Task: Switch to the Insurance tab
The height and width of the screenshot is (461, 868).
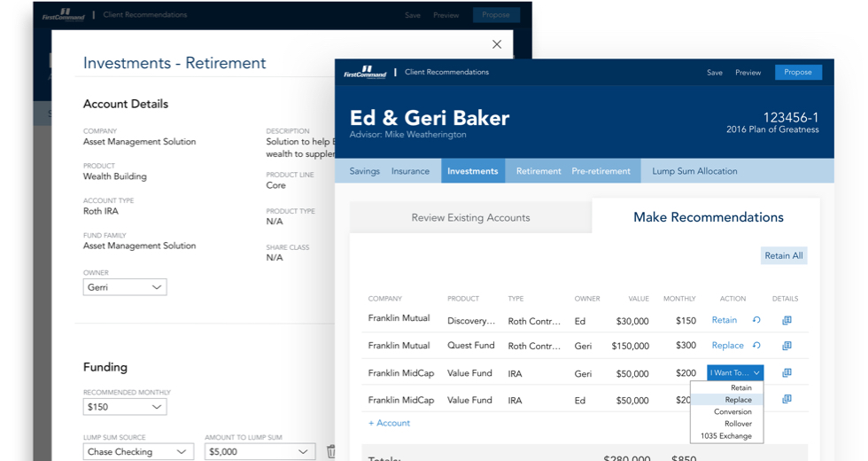Action: pos(410,171)
